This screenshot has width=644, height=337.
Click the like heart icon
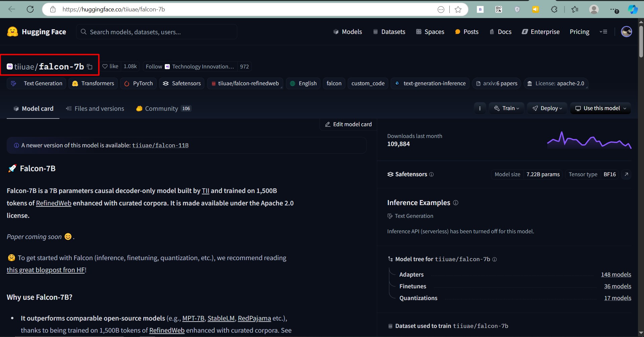(105, 66)
